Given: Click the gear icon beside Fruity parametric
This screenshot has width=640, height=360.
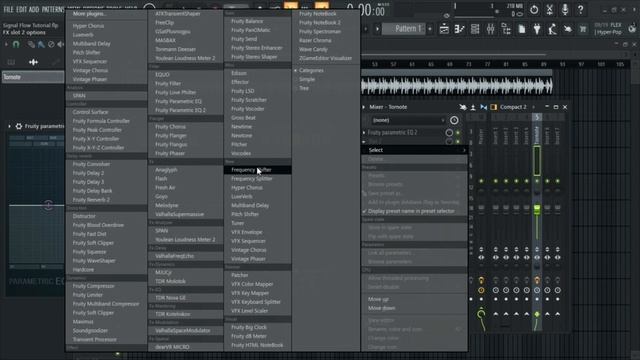Looking at the screenshot, I should pyautogui.click(x=19, y=126).
